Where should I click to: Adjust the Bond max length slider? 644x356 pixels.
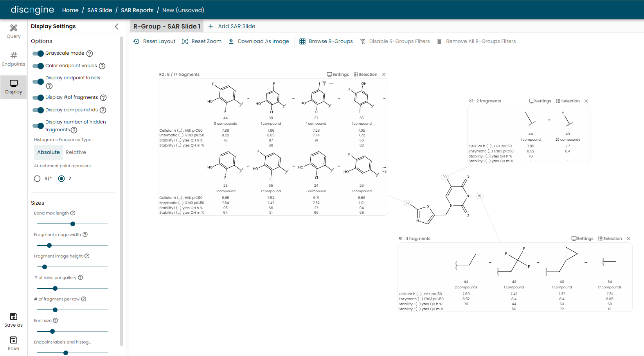[73, 224]
